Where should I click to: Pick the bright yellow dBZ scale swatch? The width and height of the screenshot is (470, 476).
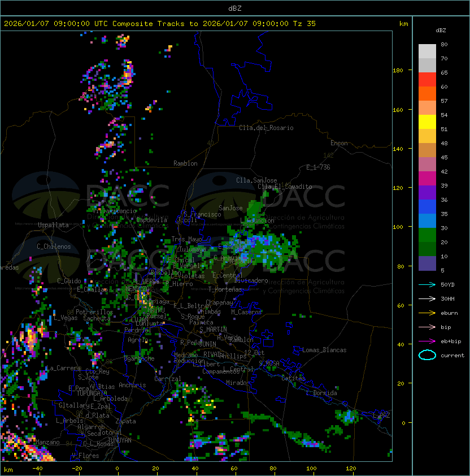pos(427,122)
